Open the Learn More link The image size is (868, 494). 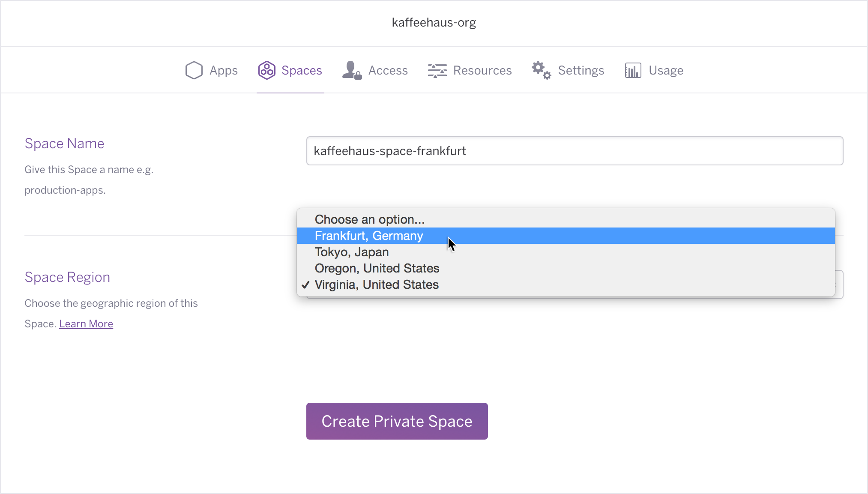pos(86,324)
